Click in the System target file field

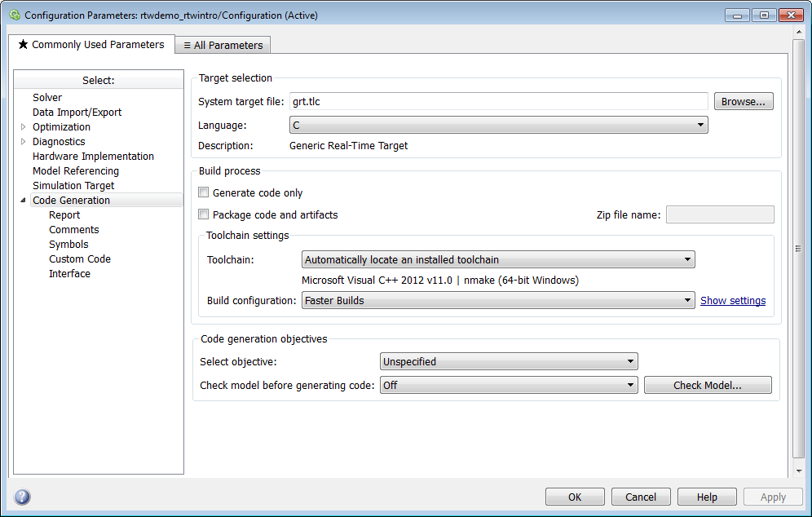point(497,102)
